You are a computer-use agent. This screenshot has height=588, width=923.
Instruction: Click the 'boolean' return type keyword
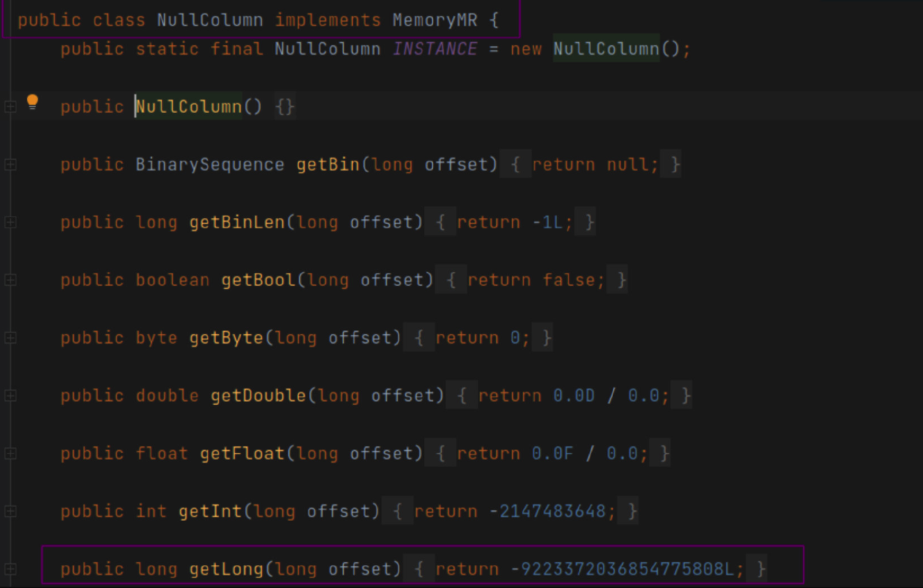click(x=173, y=280)
